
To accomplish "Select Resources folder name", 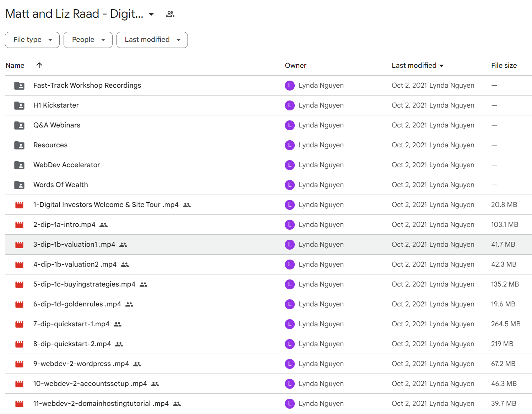I will coord(50,145).
